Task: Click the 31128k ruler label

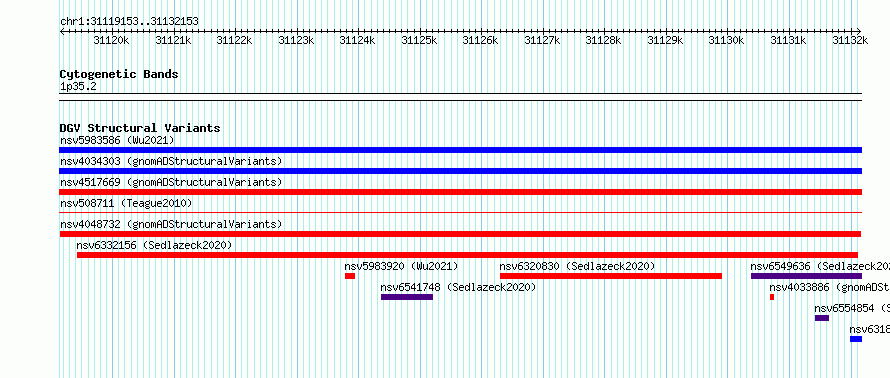Action: pos(603,40)
